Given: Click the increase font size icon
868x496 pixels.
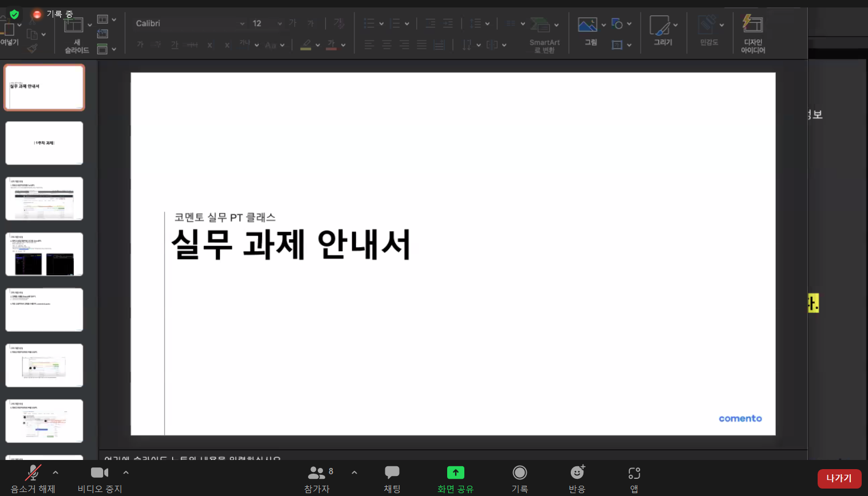Looking at the screenshot, I should click(293, 23).
